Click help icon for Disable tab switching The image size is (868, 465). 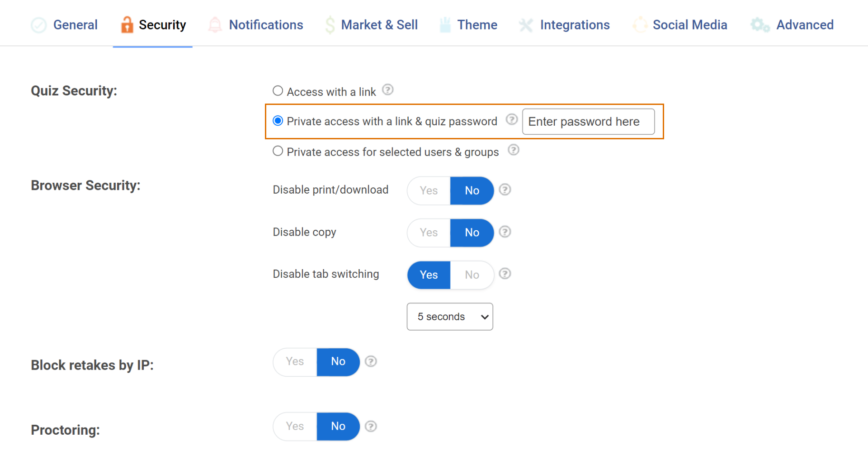[x=505, y=274]
